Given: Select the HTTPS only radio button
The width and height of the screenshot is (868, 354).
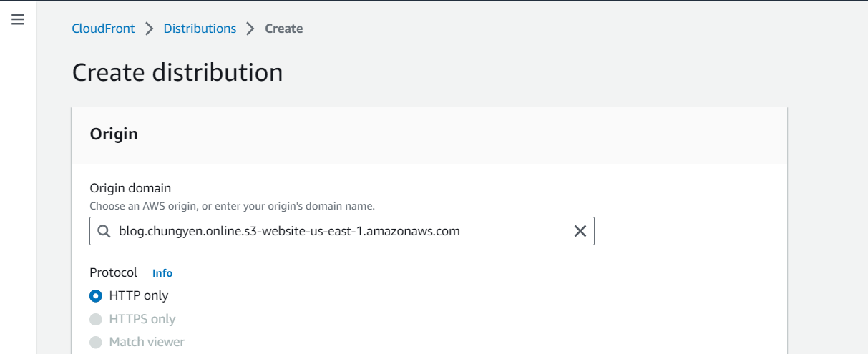Looking at the screenshot, I should click(x=96, y=319).
